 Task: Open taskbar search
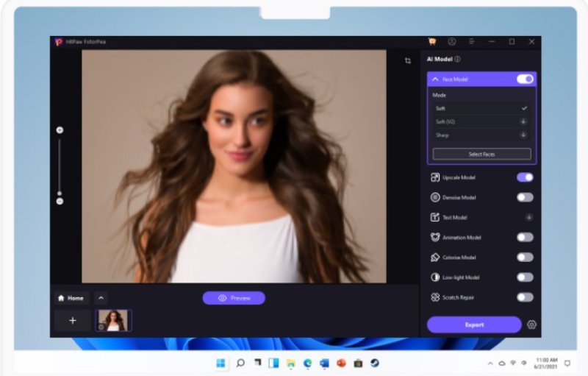pyautogui.click(x=240, y=363)
